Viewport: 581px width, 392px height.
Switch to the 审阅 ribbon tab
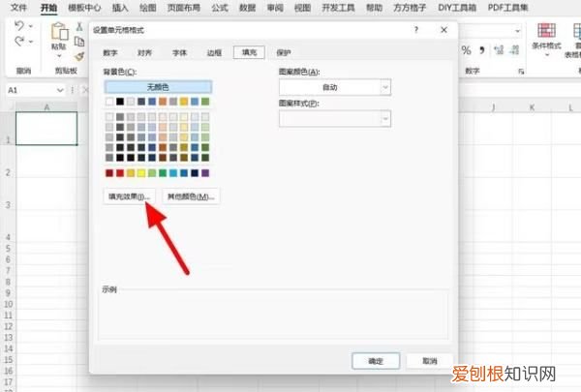pos(275,8)
